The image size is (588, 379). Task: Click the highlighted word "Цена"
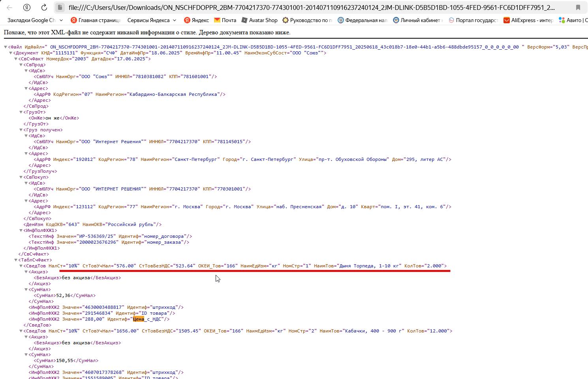coord(139,319)
